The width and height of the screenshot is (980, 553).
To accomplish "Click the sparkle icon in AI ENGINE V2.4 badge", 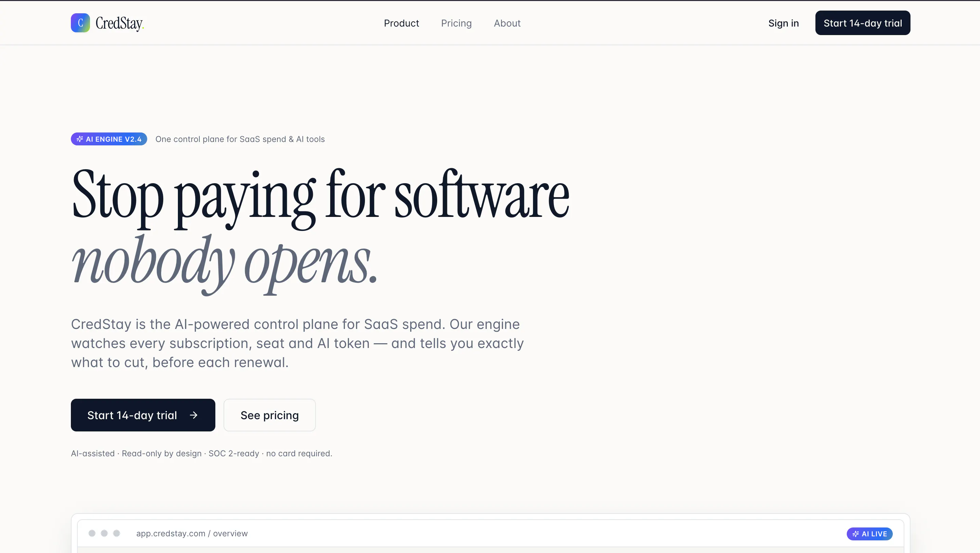I will click(x=79, y=139).
